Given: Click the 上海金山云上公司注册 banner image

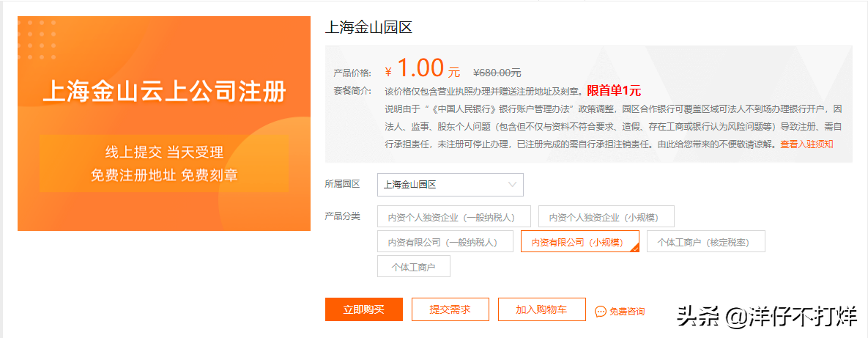Looking at the screenshot, I should pos(164,124).
